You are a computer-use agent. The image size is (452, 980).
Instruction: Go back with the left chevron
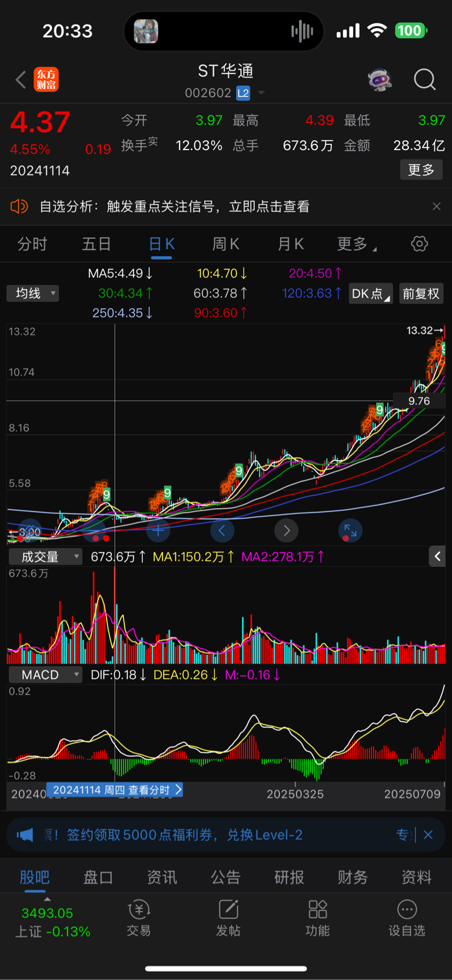point(21,79)
